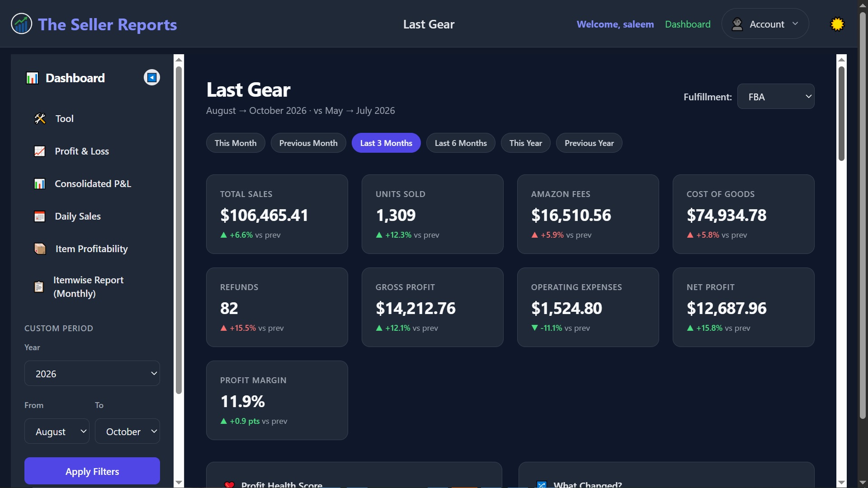Image resolution: width=868 pixels, height=488 pixels.
Task: Select the Previous Year period tab
Action: click(589, 143)
